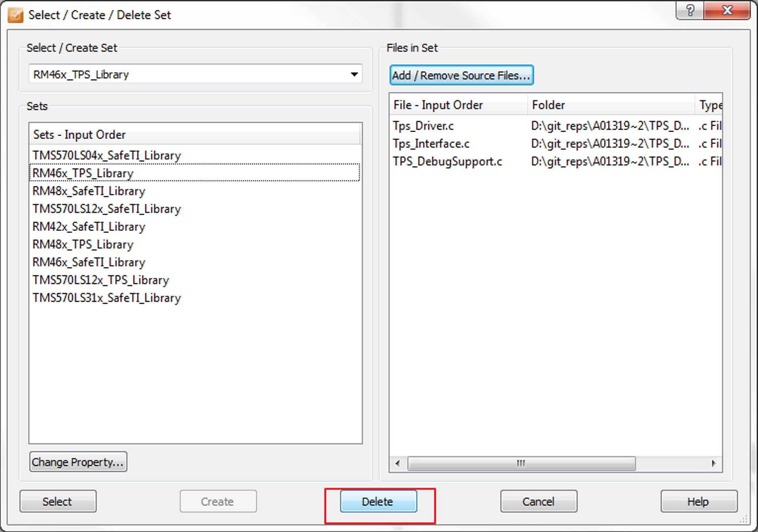
Task: Click the RM46x_TPS_Library combo box field
Action: coord(178,74)
